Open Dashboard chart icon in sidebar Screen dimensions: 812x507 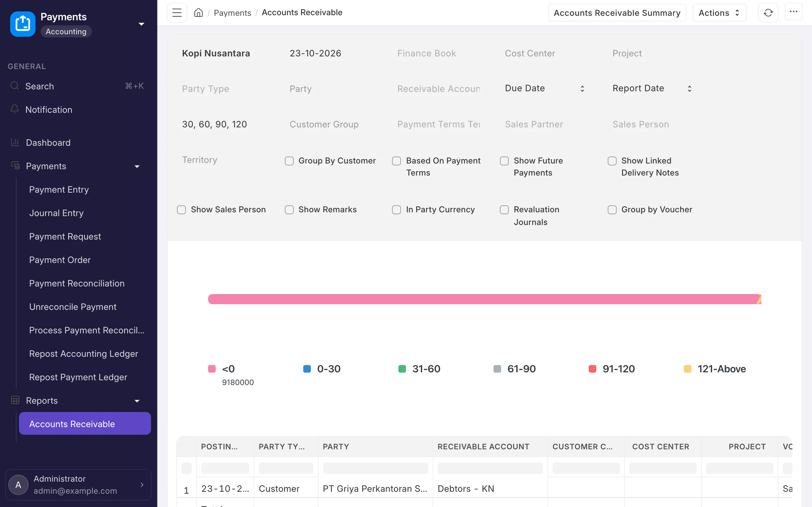pyautogui.click(x=15, y=142)
